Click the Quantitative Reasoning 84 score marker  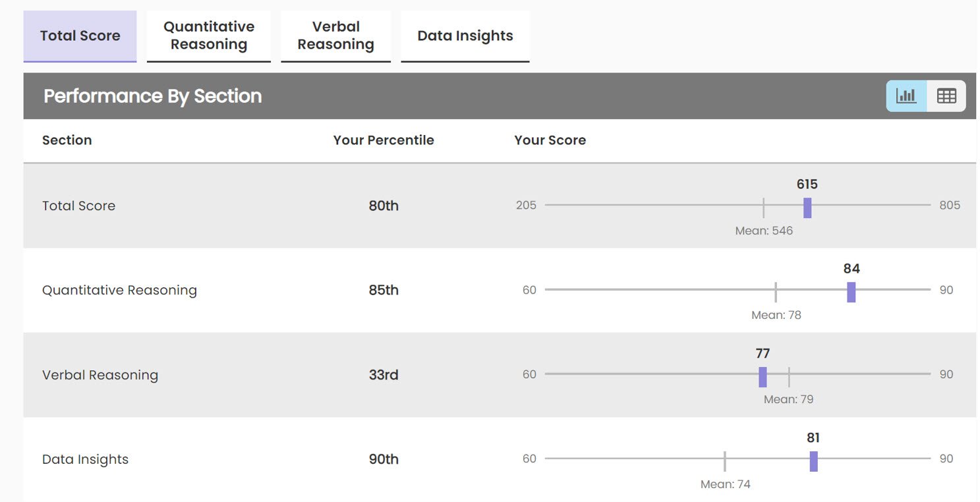pos(851,292)
